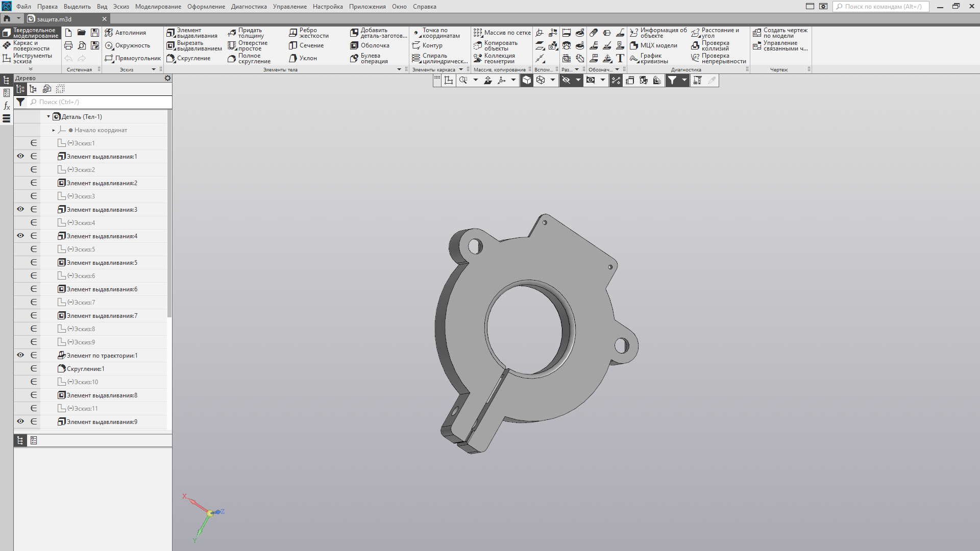Collapse the Деталь (Тел-1) root node
Viewport: 980px width, 551px height.
(x=48, y=117)
